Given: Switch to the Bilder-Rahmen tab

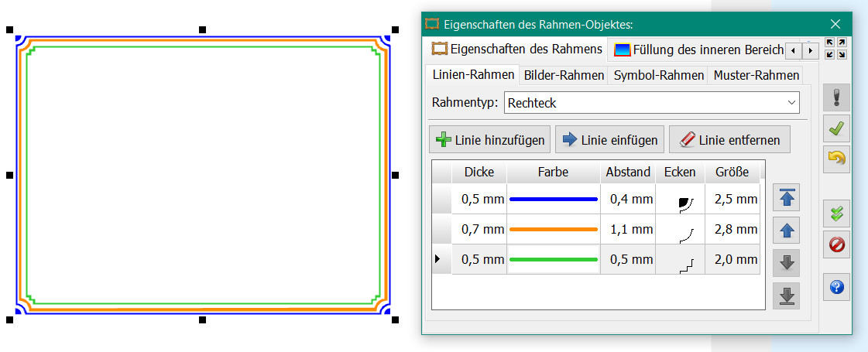Looking at the screenshot, I should pyautogui.click(x=564, y=75).
